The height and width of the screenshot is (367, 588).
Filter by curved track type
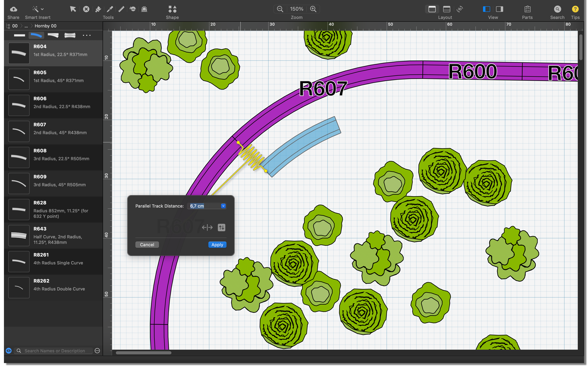click(x=36, y=36)
